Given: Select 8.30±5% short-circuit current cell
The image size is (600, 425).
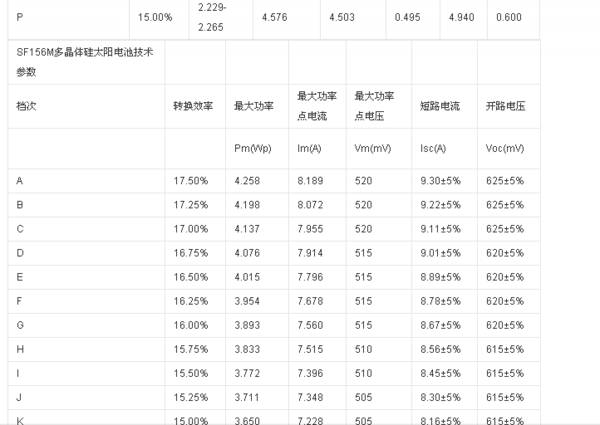Looking at the screenshot, I should point(440,397).
